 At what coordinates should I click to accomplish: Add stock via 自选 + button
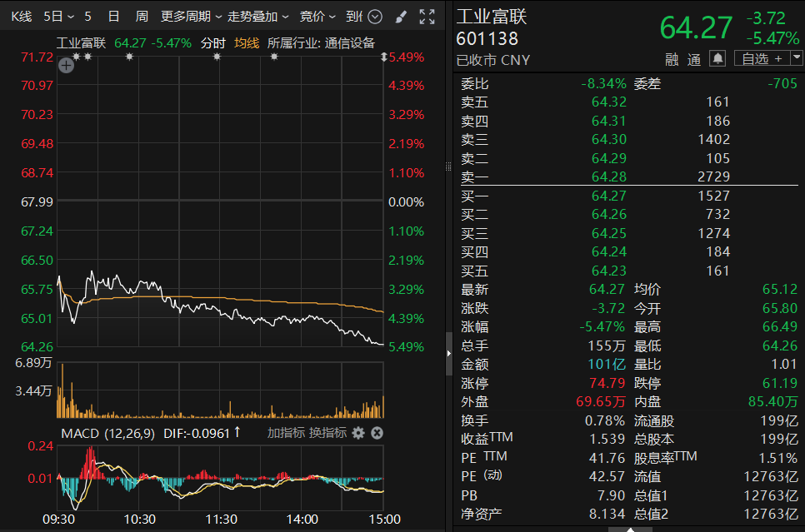762,58
